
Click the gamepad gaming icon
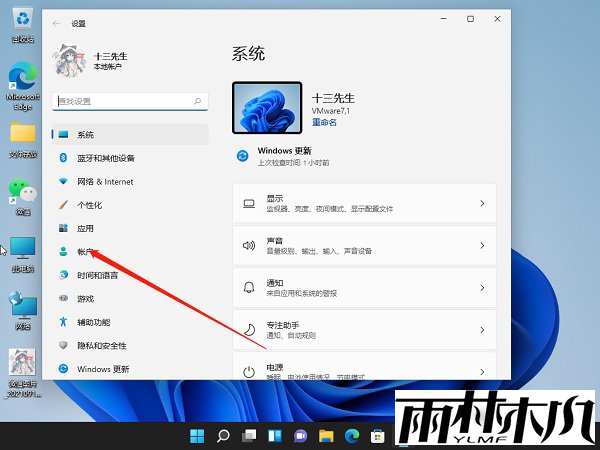pyautogui.click(x=64, y=298)
